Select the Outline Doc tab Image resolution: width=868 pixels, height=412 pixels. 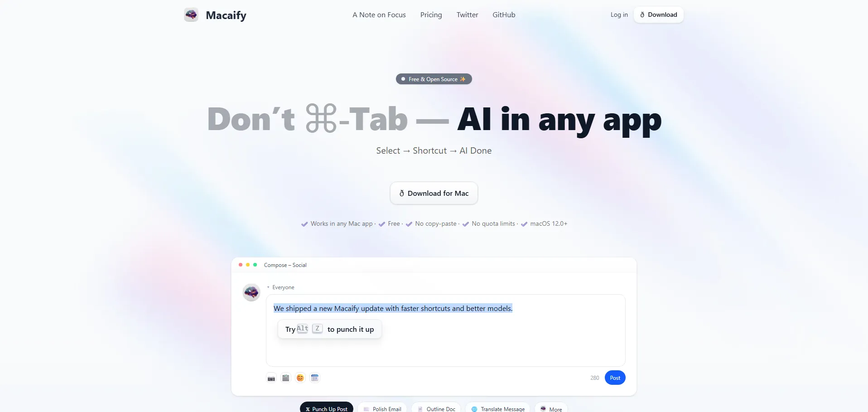coord(436,408)
